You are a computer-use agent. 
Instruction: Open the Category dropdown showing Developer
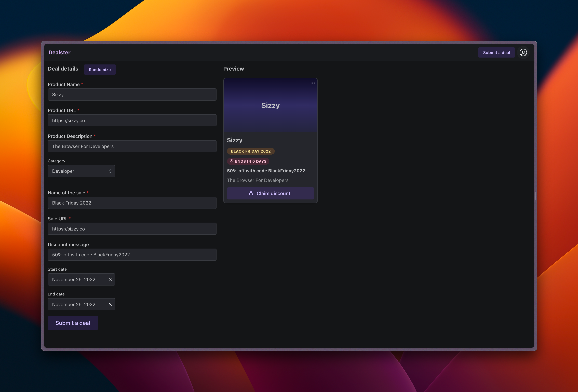pos(81,171)
